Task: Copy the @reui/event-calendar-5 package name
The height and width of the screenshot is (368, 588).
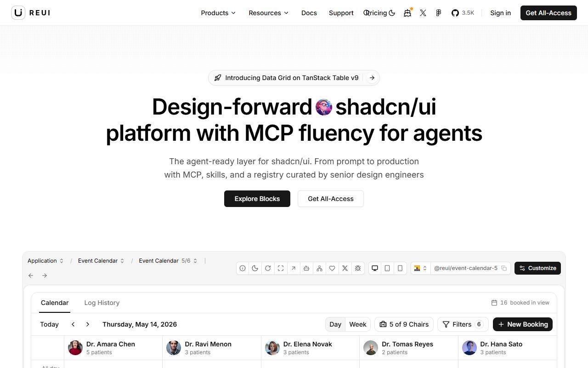Action: [x=504, y=268]
